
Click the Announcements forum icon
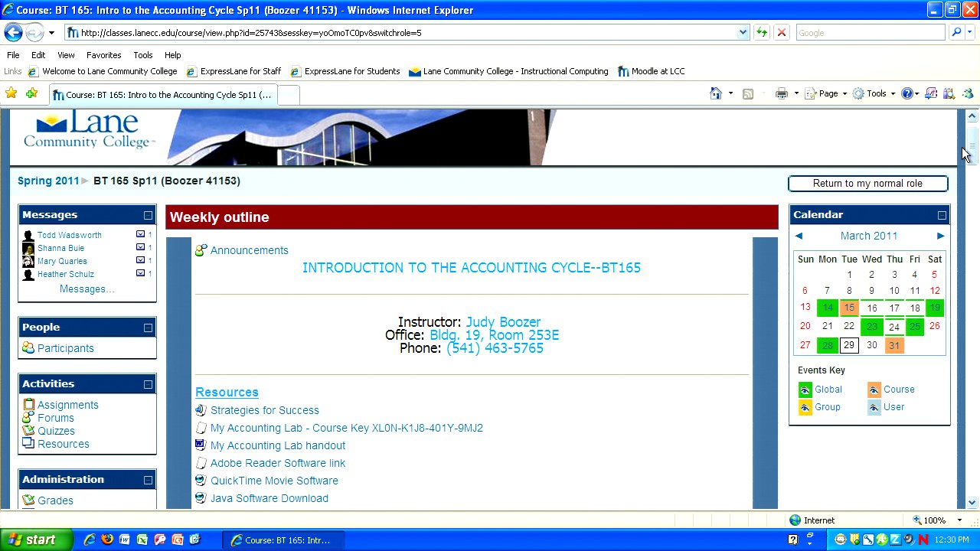coord(201,250)
